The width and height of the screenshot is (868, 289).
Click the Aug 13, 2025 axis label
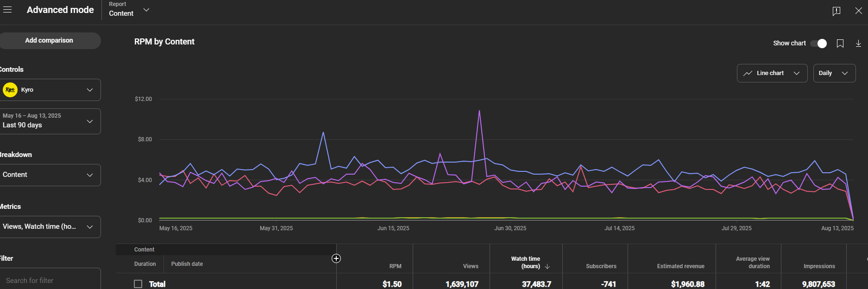click(837, 228)
